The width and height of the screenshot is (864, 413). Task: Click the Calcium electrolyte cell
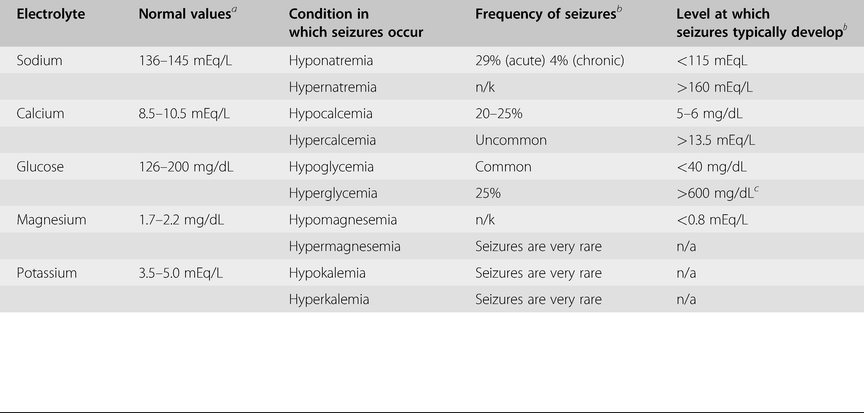41,113
